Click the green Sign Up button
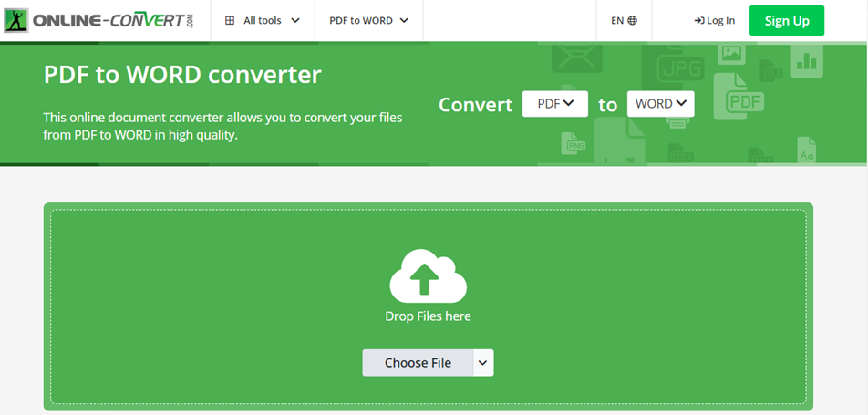 tap(786, 20)
